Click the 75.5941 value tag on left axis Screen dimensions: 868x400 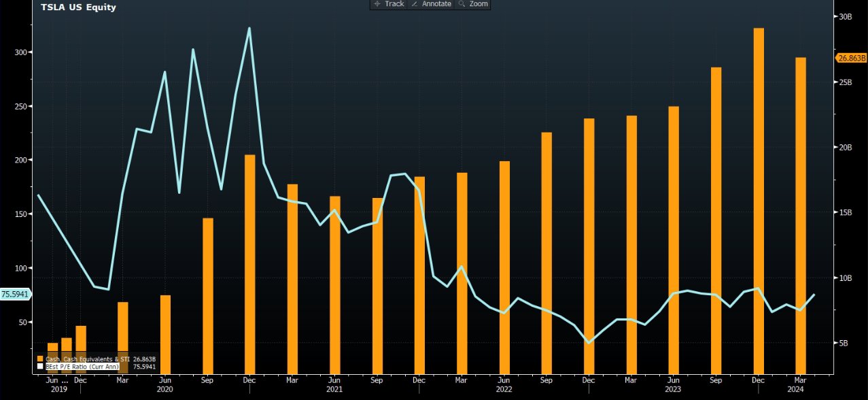point(15,295)
